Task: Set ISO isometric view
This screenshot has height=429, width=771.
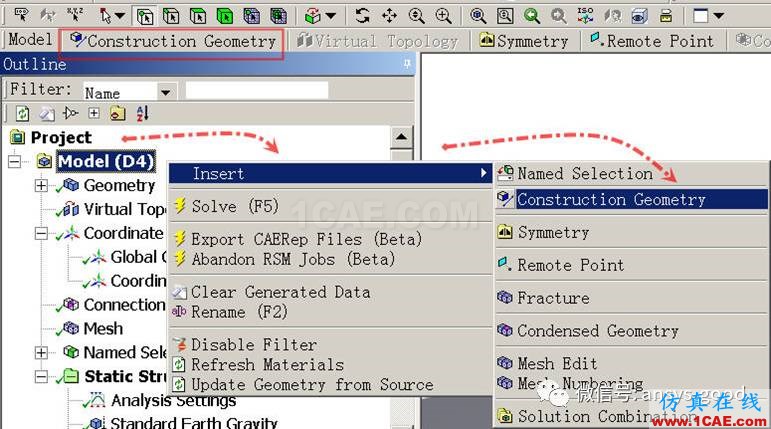Action: 585,16
